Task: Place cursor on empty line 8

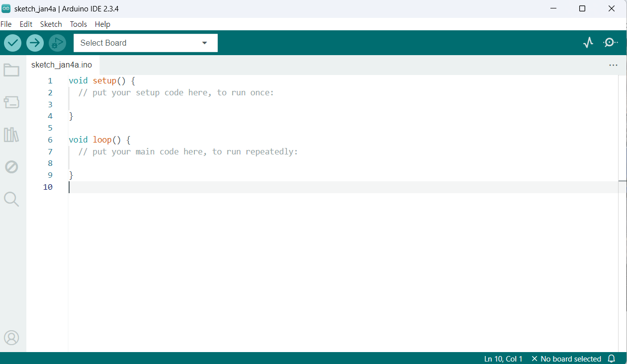Action: (343, 163)
